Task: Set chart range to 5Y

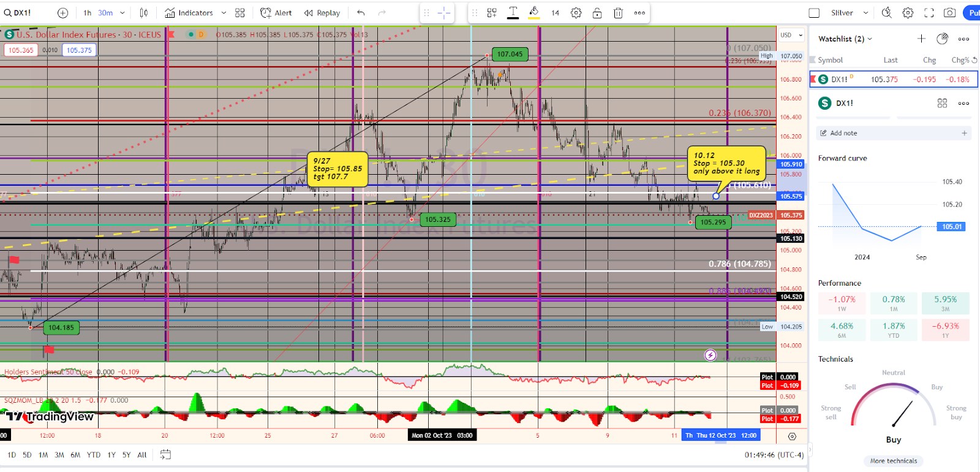Action: (x=126, y=455)
